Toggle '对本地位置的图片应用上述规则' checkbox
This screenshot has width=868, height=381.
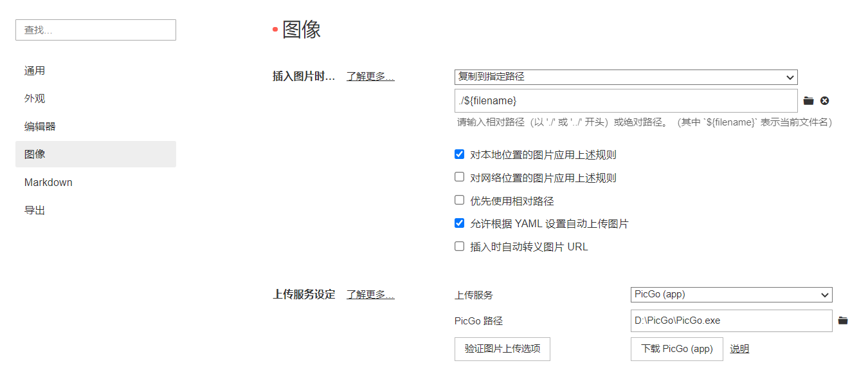(459, 154)
